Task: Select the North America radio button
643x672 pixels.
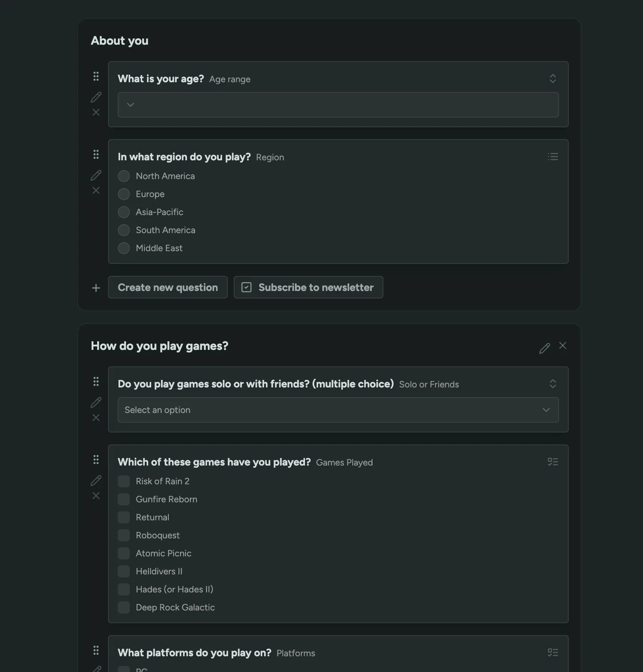Action: [x=123, y=176]
